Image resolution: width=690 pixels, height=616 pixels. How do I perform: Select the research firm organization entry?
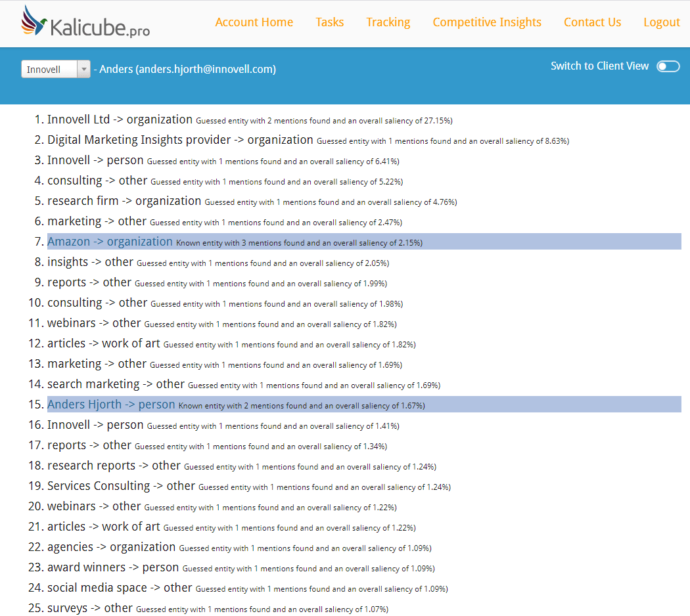[252, 201]
